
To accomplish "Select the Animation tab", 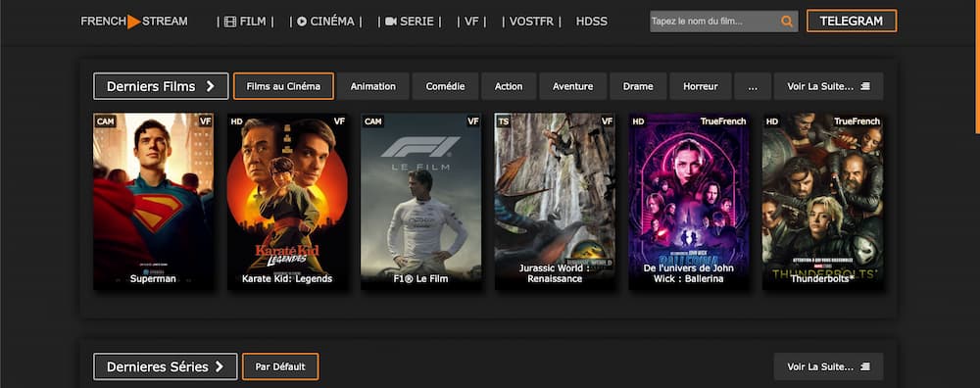I will click(x=373, y=86).
